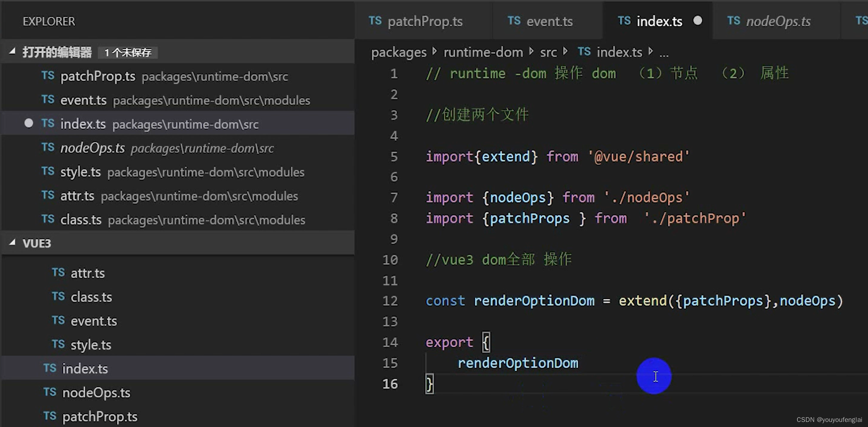Switch to the patchProp.ts tab
Screen dimensions: 868x427
click(424, 21)
